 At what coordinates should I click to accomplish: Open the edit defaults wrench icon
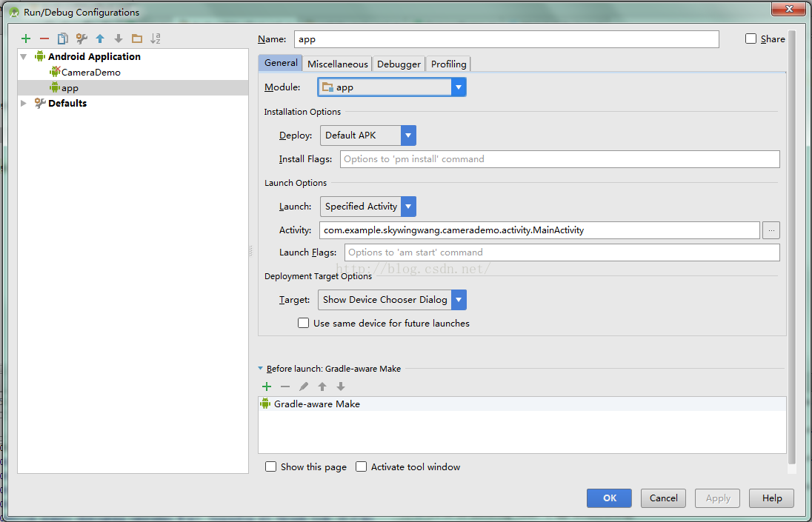81,39
